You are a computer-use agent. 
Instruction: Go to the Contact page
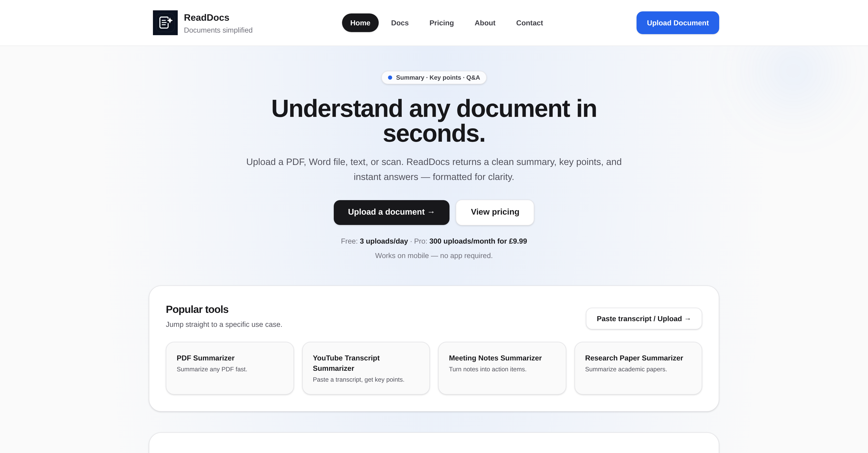pos(529,23)
